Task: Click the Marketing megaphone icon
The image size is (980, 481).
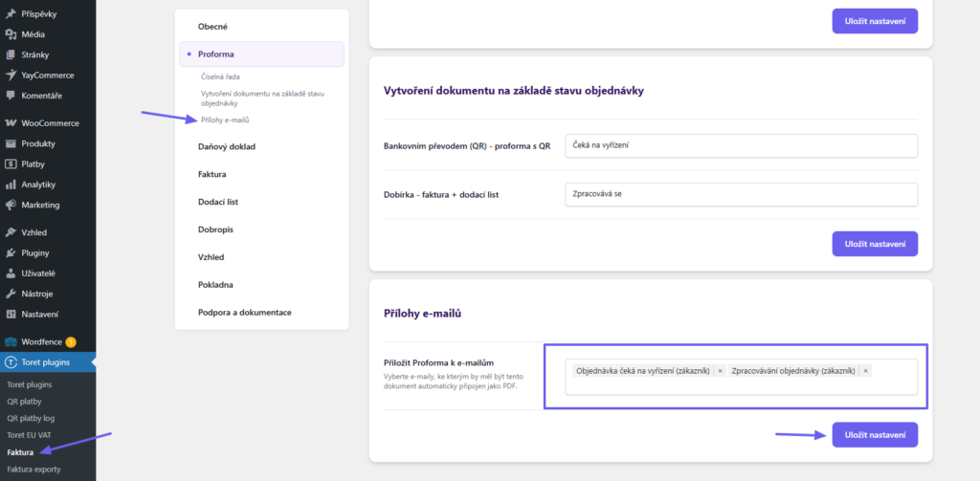Action: pos(10,205)
